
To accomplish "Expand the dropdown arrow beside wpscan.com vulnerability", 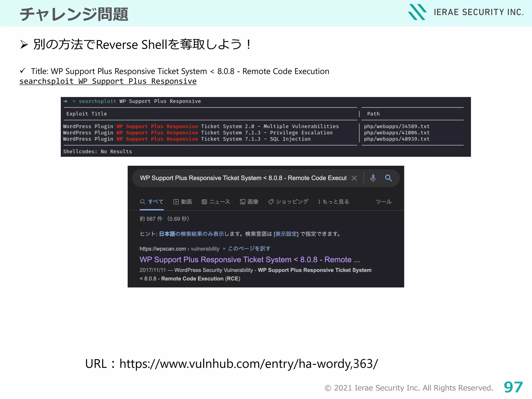I will coord(224,249).
